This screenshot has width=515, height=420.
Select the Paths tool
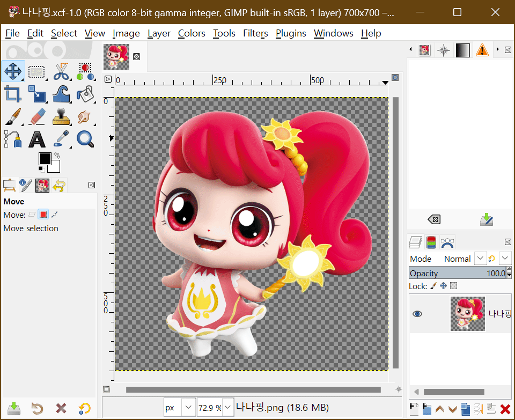pyautogui.click(x=13, y=139)
